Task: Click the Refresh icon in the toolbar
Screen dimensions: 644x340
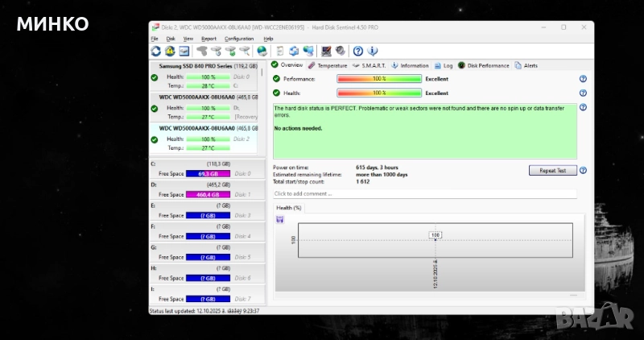Action: tap(155, 52)
